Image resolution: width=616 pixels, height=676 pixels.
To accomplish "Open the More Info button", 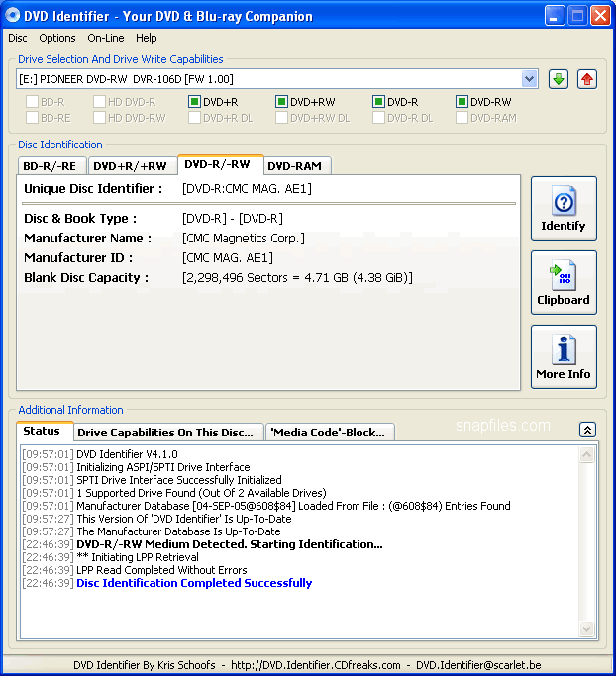I will tap(564, 356).
